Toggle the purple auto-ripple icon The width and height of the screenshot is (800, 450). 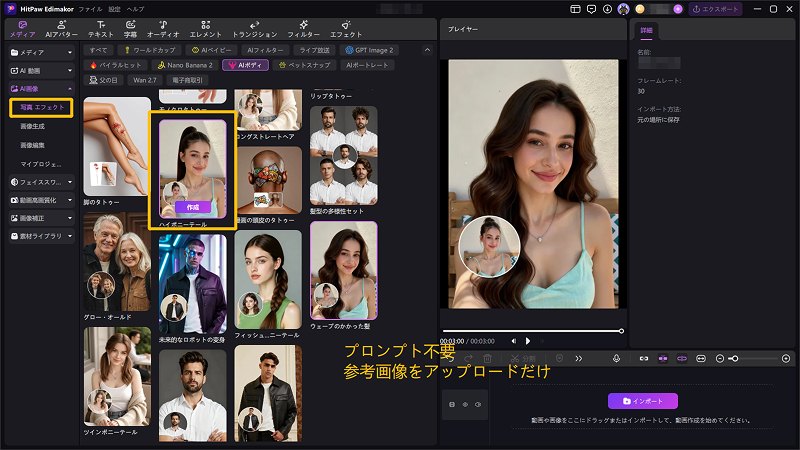coord(682,359)
